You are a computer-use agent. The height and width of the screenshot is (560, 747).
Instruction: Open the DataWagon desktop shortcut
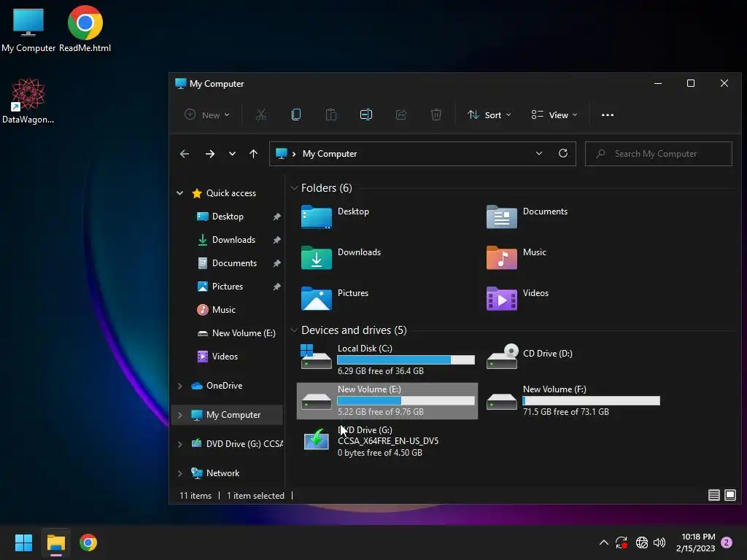[28, 101]
